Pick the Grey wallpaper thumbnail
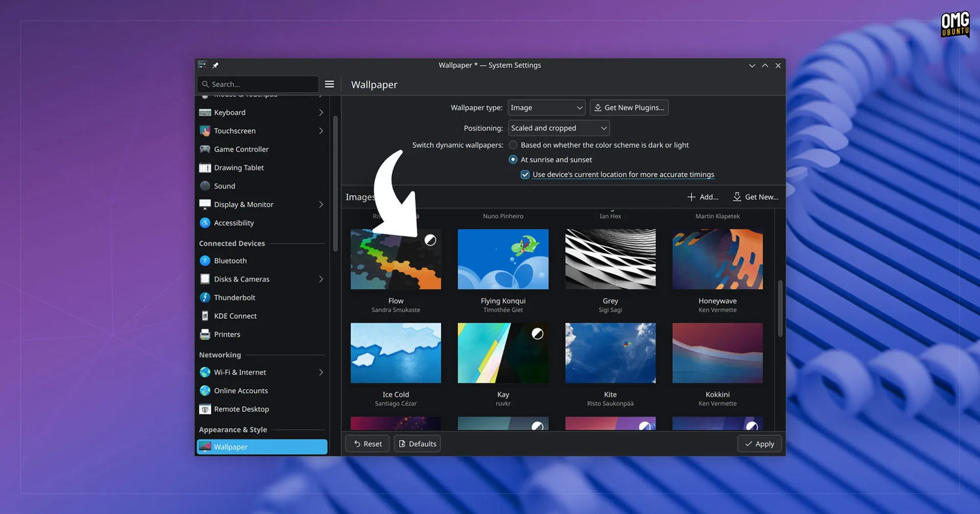Image resolution: width=980 pixels, height=514 pixels. point(610,259)
